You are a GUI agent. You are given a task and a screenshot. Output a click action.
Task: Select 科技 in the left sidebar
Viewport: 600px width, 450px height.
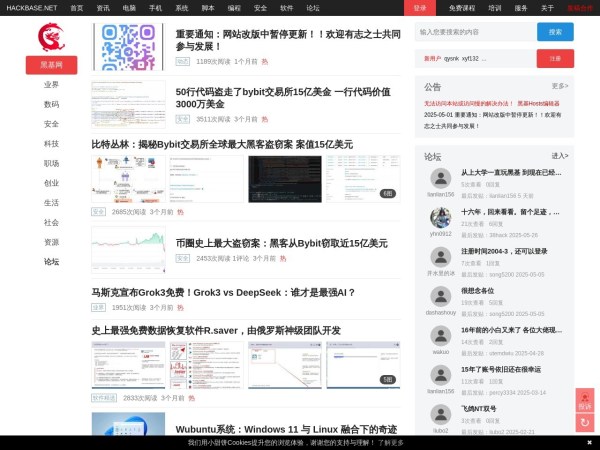pyautogui.click(x=51, y=143)
